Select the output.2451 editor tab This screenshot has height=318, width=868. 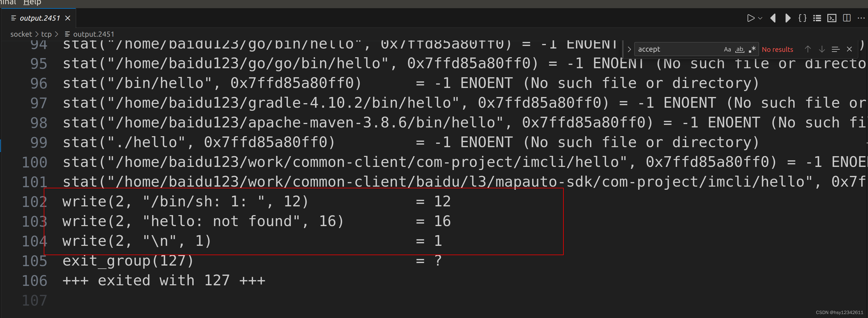point(40,18)
